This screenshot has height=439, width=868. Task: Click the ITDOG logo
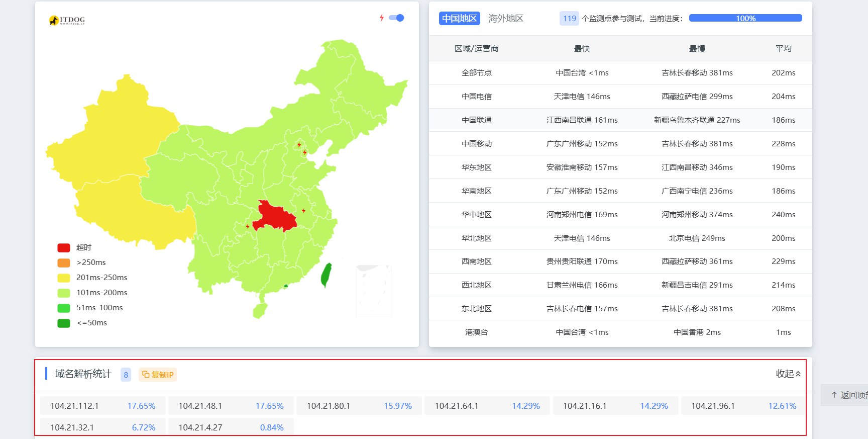67,20
